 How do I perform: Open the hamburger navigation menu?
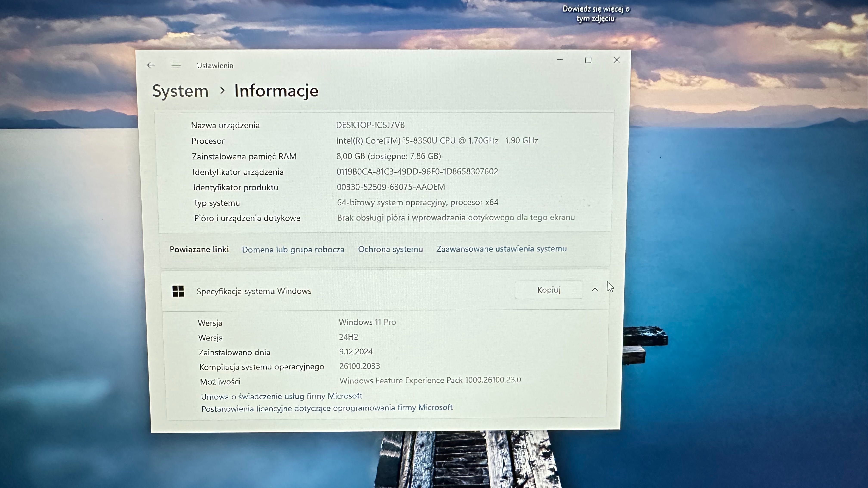pos(175,65)
